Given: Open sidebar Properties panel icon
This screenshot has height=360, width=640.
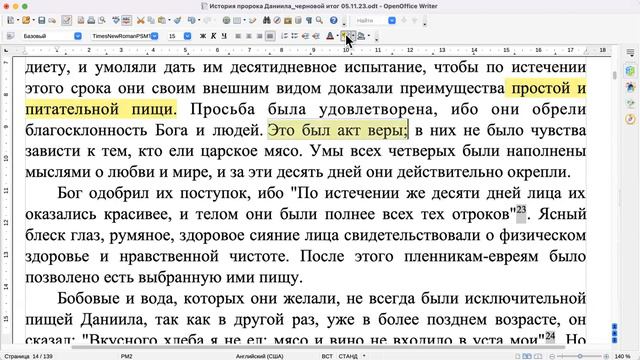Looking at the screenshot, I should 630,71.
